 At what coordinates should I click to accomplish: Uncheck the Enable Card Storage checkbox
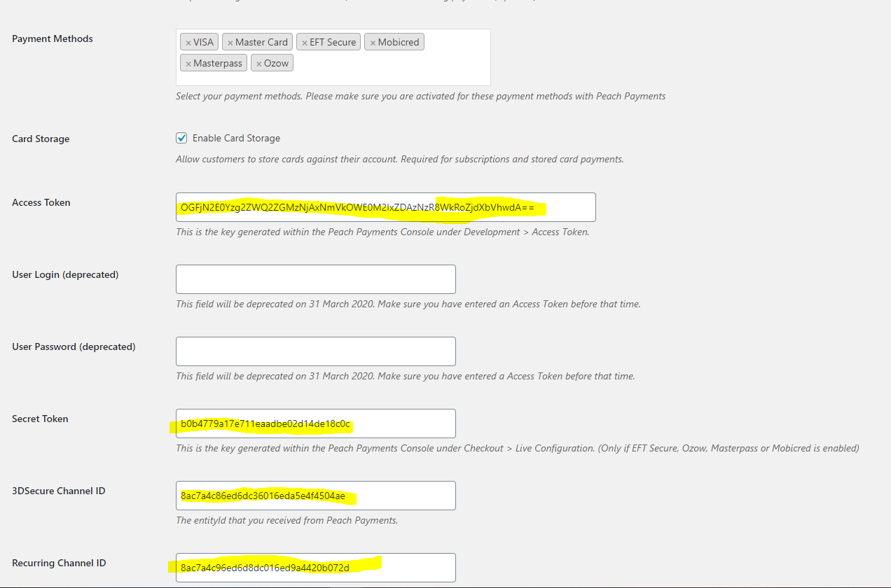coord(181,138)
